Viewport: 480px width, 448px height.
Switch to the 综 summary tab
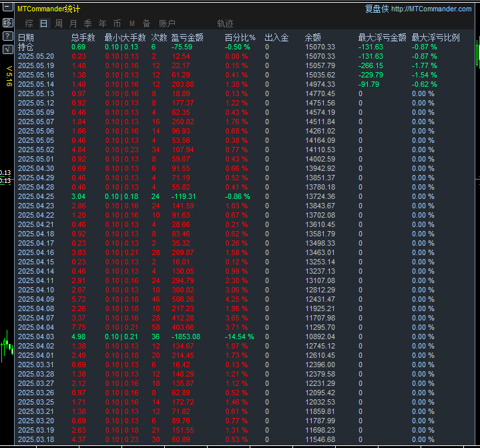tap(29, 23)
